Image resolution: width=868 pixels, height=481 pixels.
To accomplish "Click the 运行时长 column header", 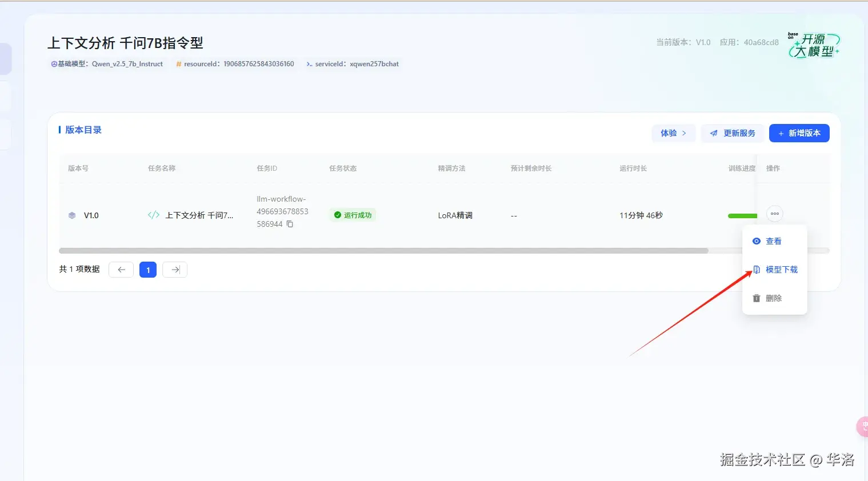I will (633, 169).
